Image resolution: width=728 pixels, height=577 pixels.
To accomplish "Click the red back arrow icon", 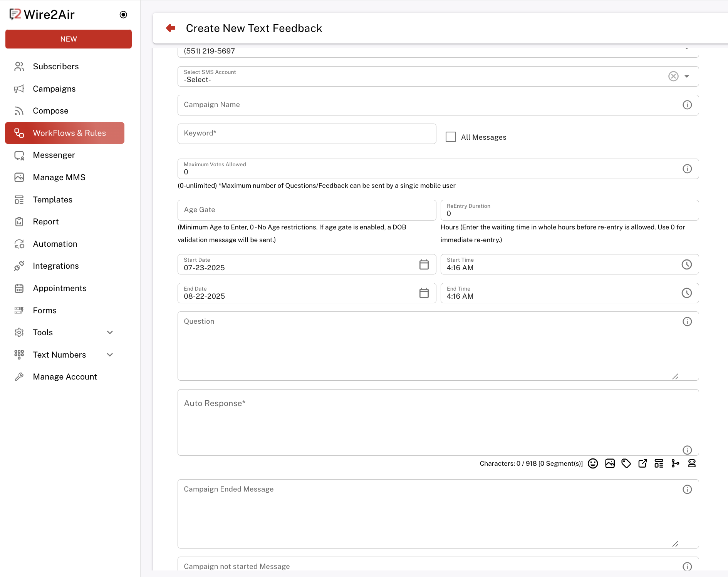I will (x=171, y=28).
